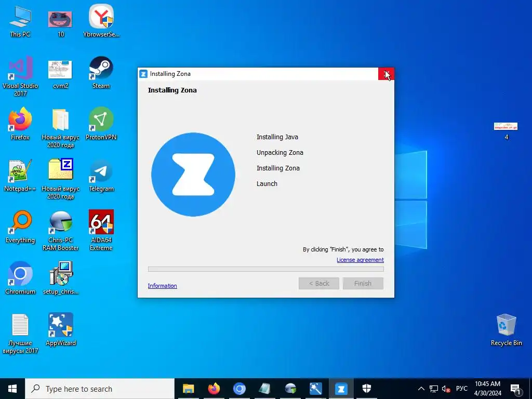
Task: Click the Back button in installer
Action: coord(318,283)
